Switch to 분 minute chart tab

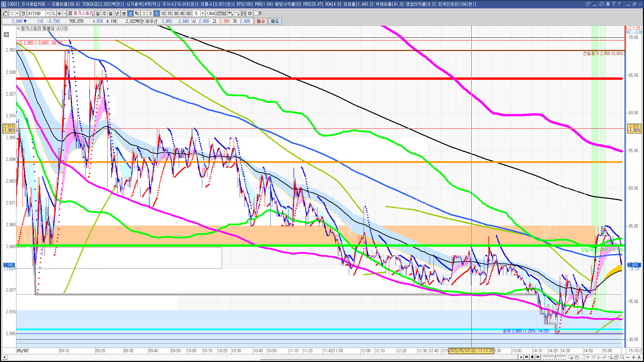pos(124,13)
